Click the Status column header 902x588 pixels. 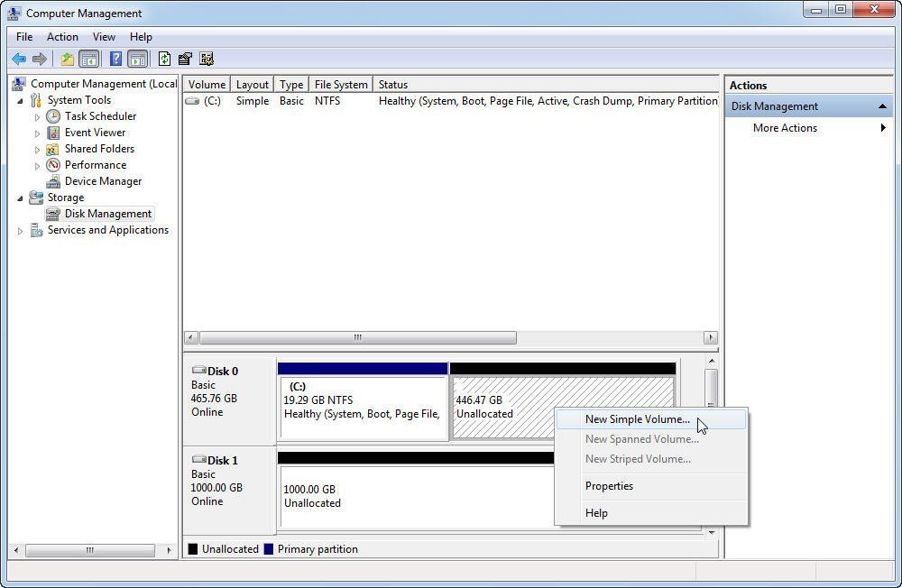[546, 85]
